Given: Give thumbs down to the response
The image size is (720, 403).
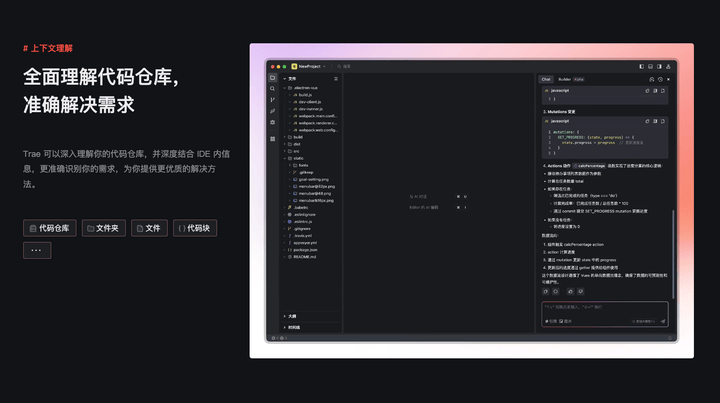Looking at the screenshot, I should 580,291.
